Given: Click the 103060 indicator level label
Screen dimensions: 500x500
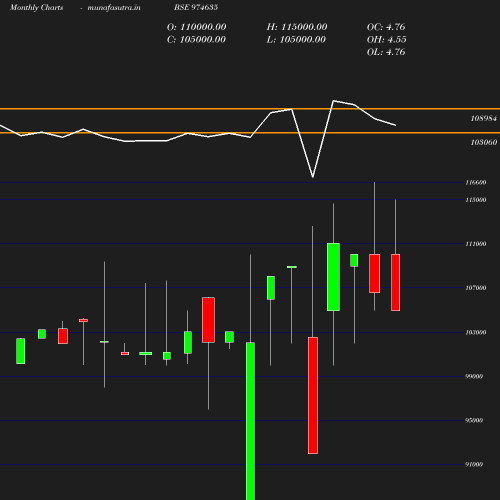Looking at the screenshot, I should point(484,142).
